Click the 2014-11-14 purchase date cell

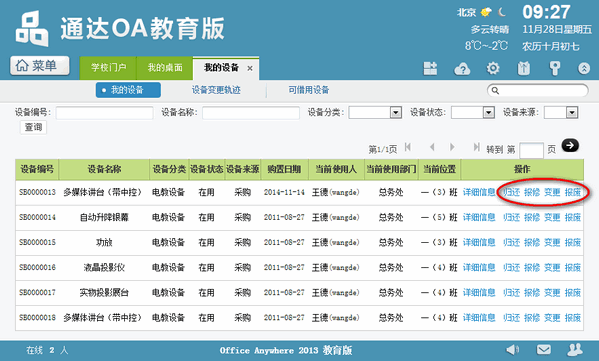284,192
